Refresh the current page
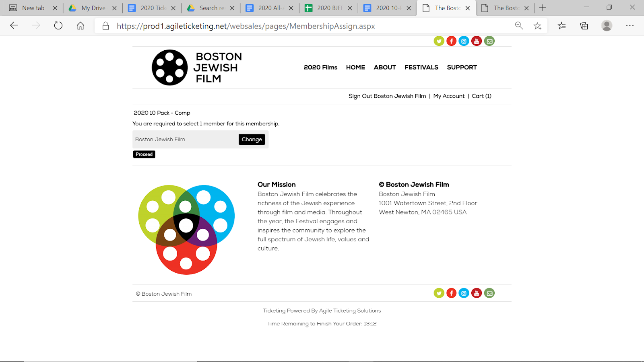Screen dimensions: 644x362 (x=58, y=26)
